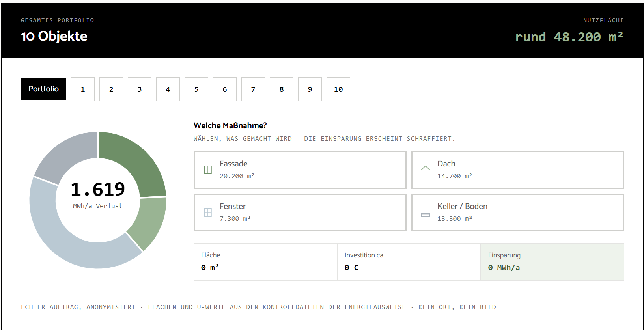Click the rund 48.200 m² value
Viewport: 644px width, 330px height.
(x=569, y=37)
